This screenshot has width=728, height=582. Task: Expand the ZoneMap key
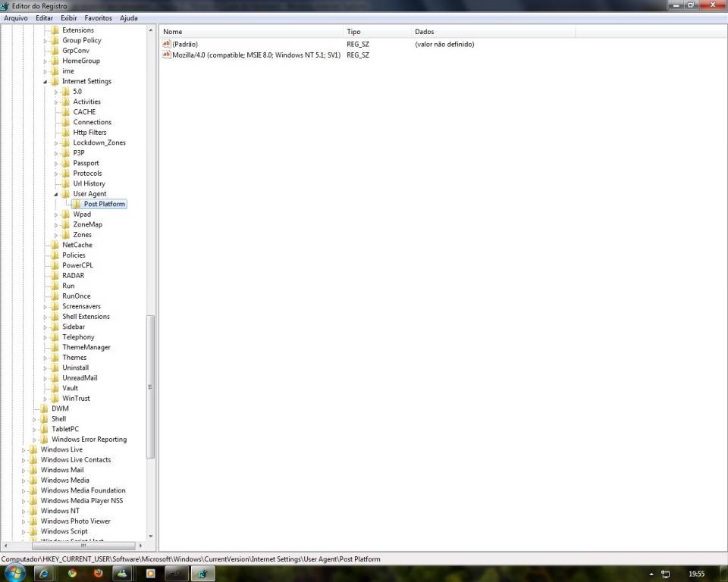pos(55,224)
